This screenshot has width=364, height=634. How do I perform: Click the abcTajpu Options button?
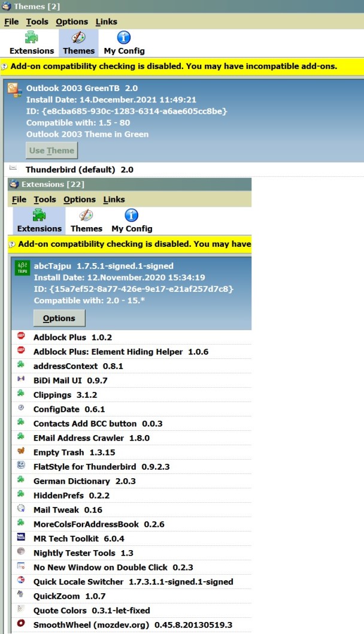59,318
